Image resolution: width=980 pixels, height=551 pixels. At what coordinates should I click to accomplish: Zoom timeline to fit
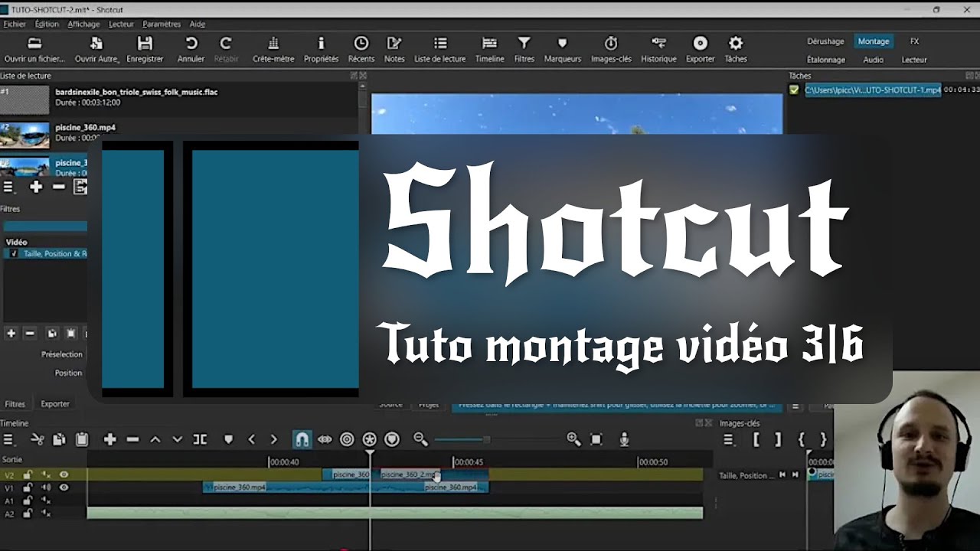[x=596, y=439]
